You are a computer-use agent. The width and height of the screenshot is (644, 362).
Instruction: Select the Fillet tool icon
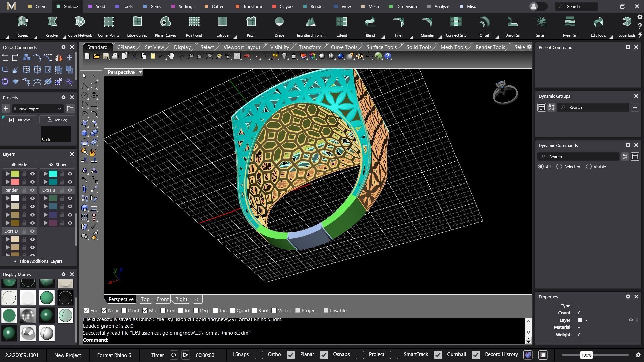coord(398,22)
